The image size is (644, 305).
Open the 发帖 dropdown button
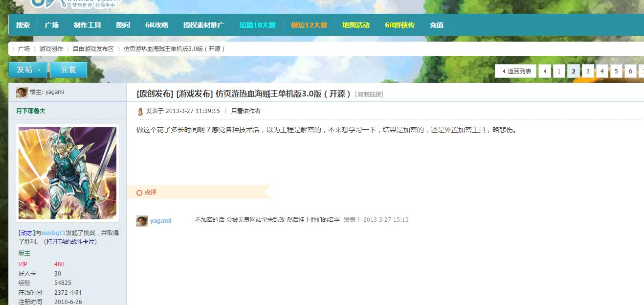click(x=28, y=70)
